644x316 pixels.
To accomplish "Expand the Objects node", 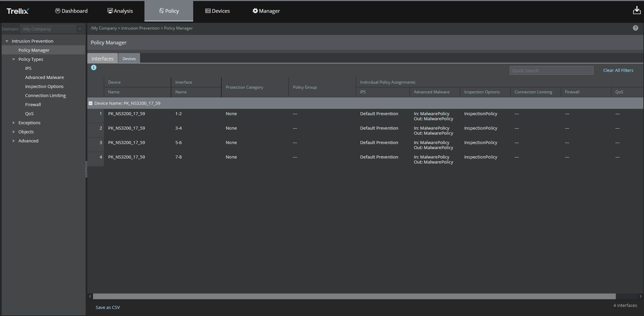I will (13, 132).
